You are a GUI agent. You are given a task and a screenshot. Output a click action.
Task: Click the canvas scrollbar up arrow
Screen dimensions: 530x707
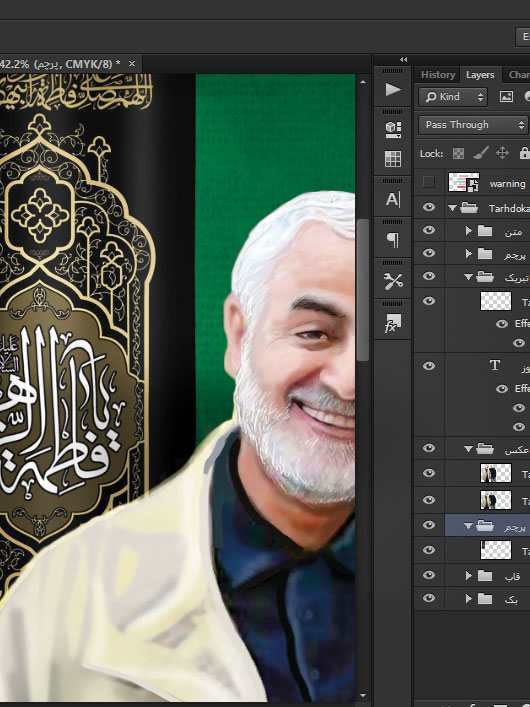[363, 82]
